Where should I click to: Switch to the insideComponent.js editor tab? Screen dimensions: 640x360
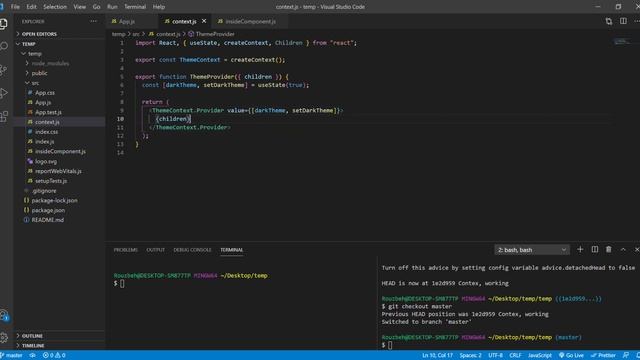click(x=251, y=21)
